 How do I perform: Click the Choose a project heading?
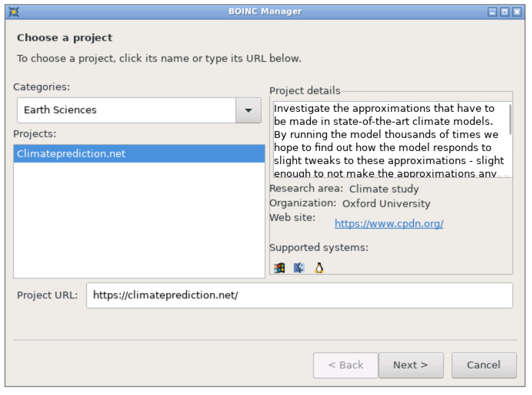coord(65,38)
